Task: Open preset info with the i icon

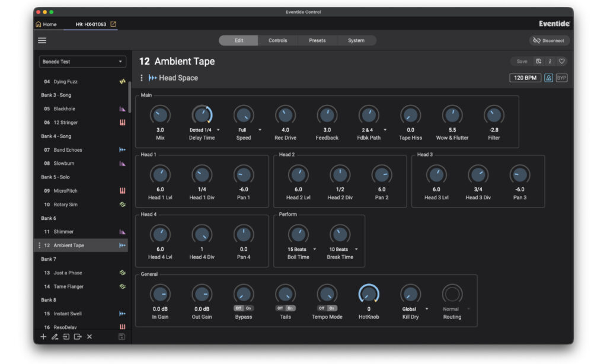Action: [x=550, y=61]
